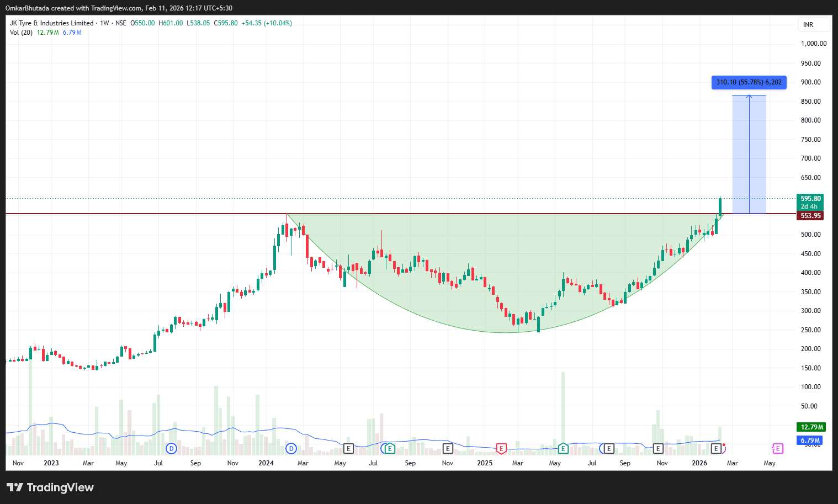838x504 pixels.
Task: Select the green 12.79M volume axis label
Action: [812, 427]
